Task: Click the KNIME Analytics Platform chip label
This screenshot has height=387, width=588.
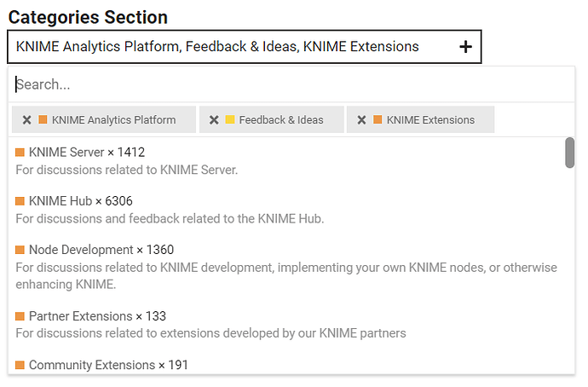Action: [113, 120]
